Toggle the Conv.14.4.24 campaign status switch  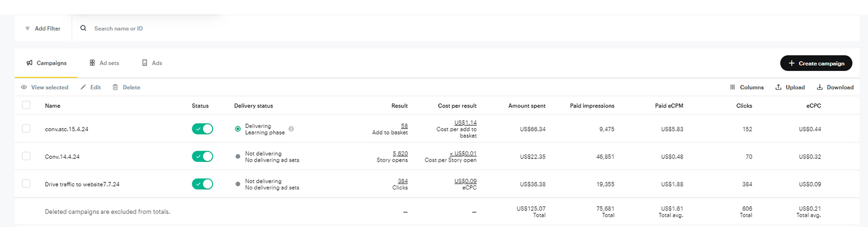[x=203, y=157]
